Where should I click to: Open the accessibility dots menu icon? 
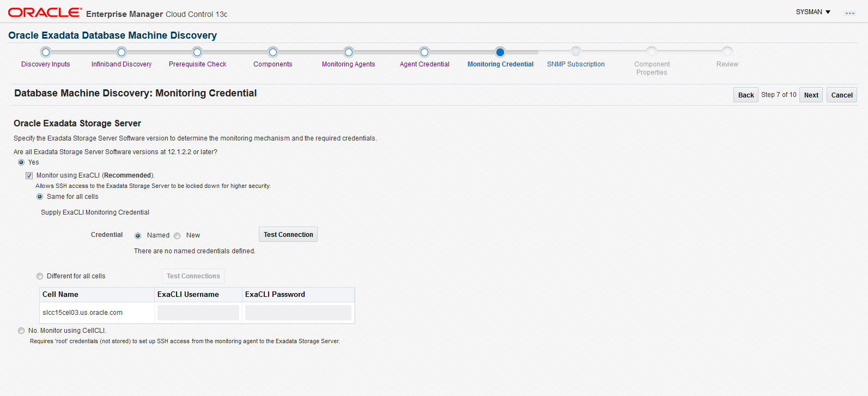tap(849, 13)
